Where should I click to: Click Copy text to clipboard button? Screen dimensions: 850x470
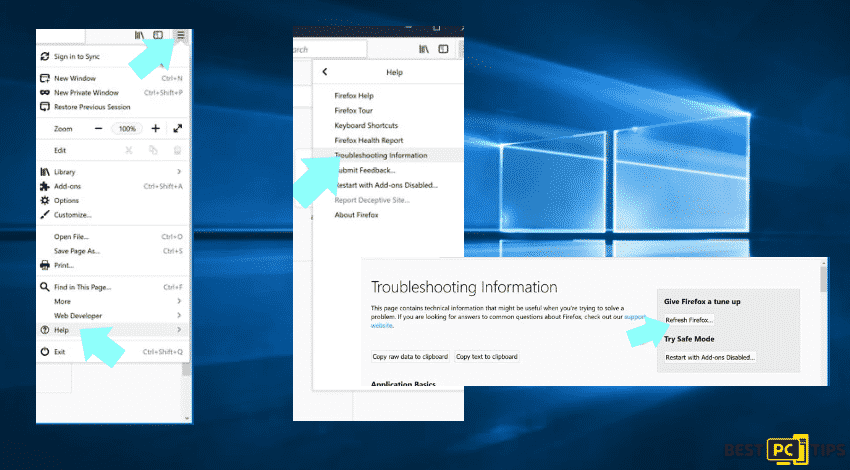[x=487, y=357]
